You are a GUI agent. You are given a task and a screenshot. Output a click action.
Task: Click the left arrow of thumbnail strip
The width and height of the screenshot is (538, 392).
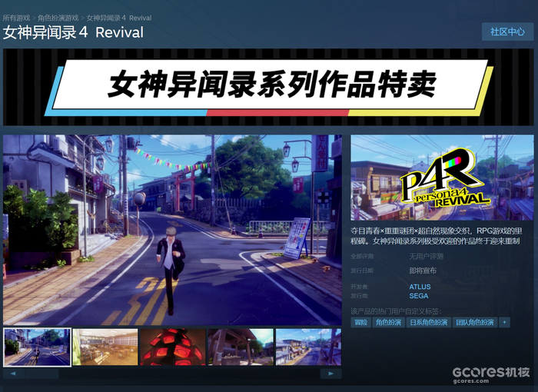(13, 374)
